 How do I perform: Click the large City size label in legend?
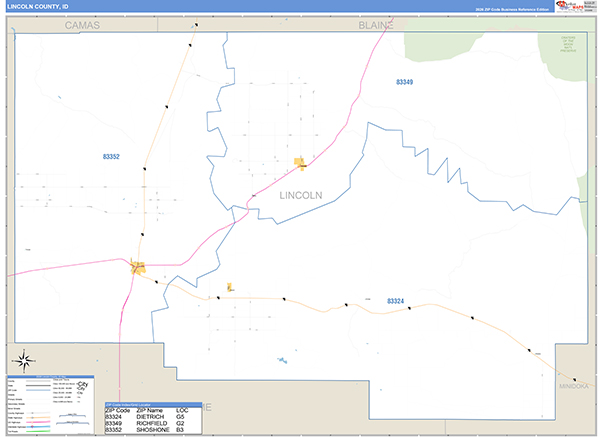(x=83, y=384)
